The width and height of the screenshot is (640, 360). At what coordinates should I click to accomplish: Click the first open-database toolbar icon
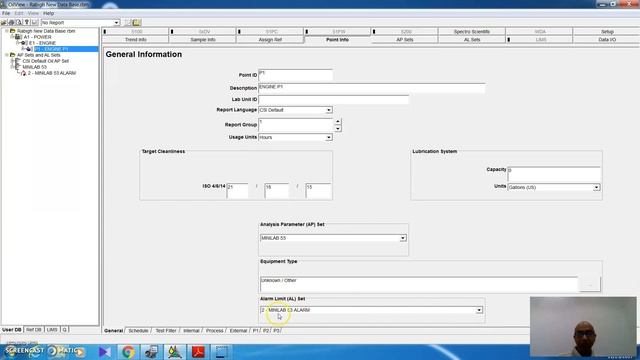[4, 23]
